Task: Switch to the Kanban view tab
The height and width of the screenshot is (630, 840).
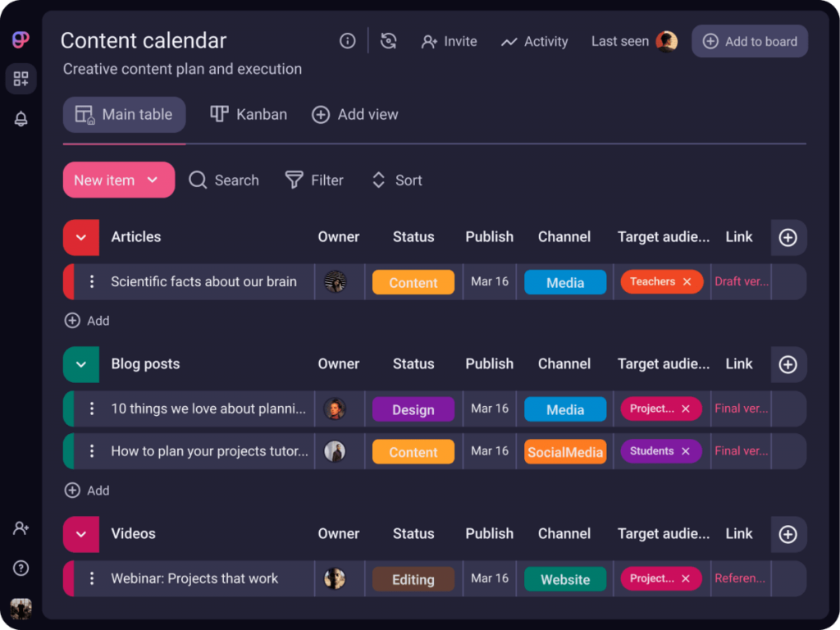Action: click(x=248, y=114)
